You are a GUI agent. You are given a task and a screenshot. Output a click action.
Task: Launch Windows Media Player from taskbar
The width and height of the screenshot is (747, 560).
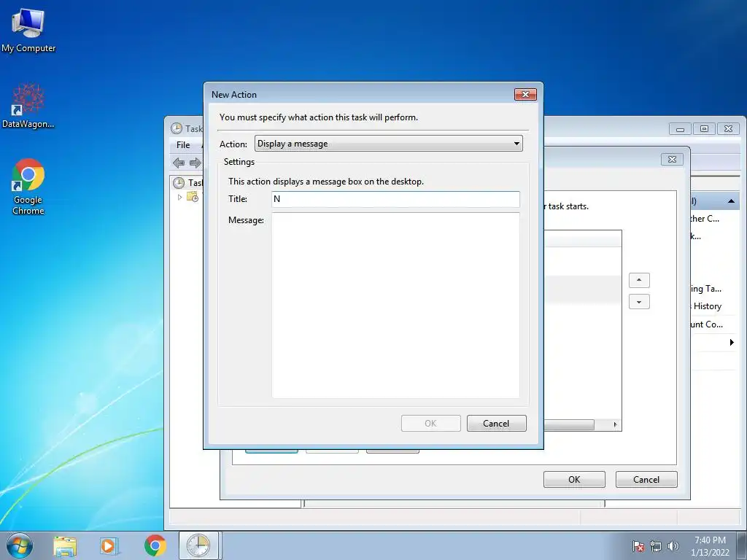pos(109,545)
